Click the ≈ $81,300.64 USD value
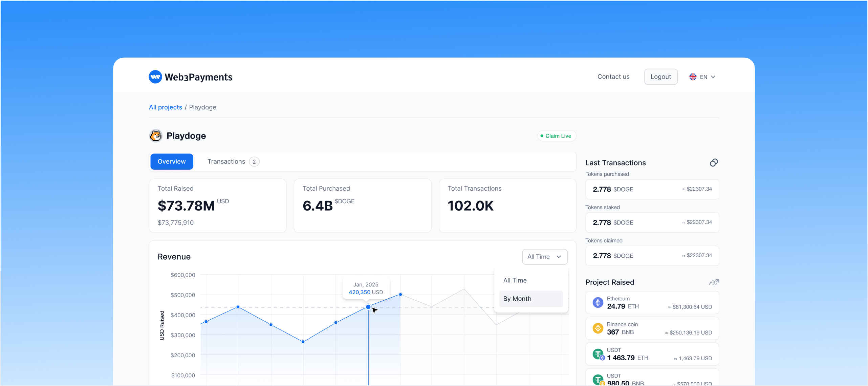 pyautogui.click(x=690, y=307)
